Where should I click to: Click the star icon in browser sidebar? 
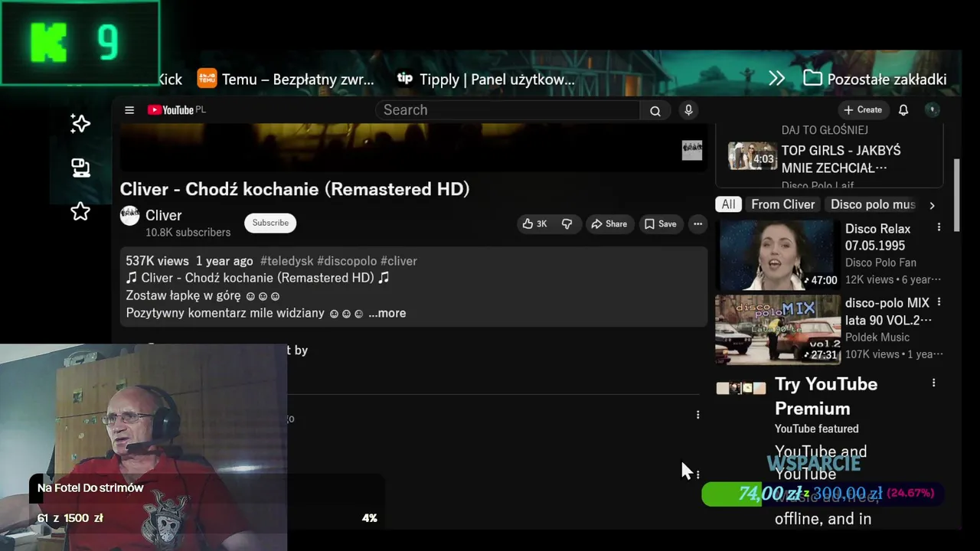[80, 211]
